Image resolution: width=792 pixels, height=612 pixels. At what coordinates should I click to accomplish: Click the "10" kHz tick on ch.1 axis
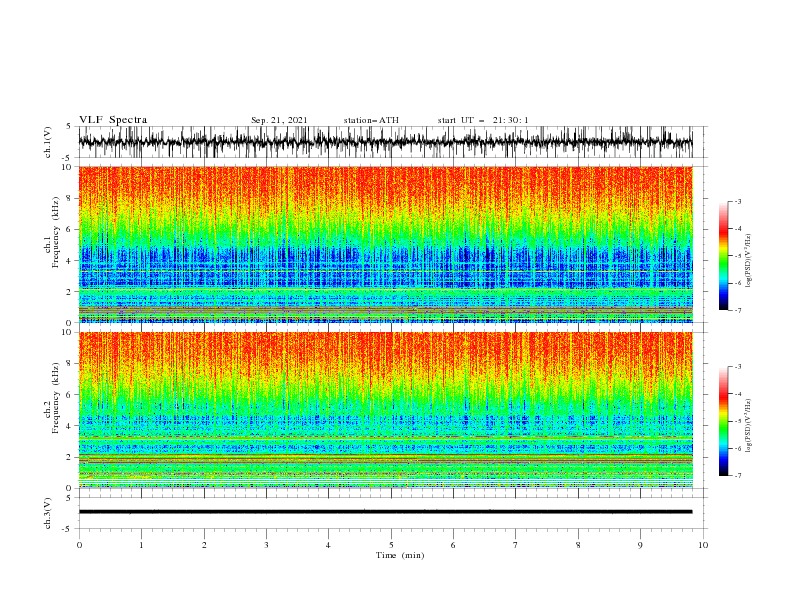[67, 167]
